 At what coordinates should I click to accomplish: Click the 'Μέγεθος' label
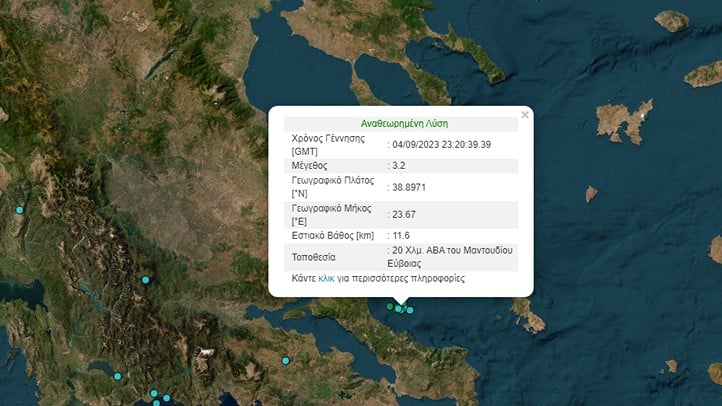309,166
